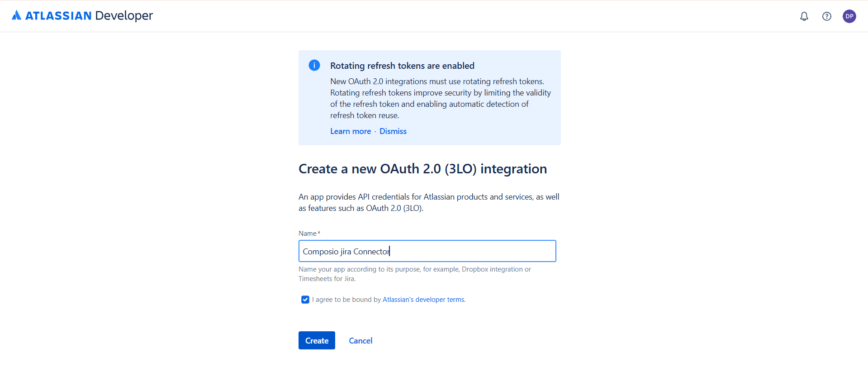Open the Atlassian Developer home logo
This screenshot has width=868, height=377.
coord(82,16)
